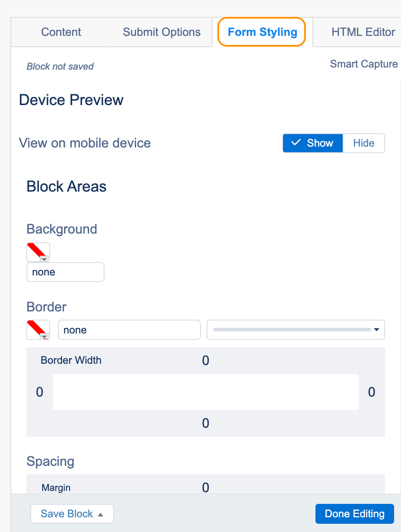Open the Background color swatch picker

38,252
